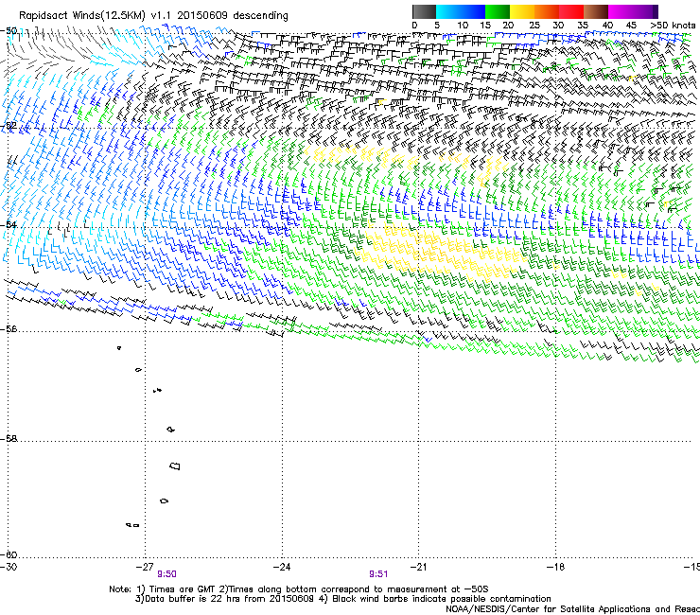Viewport: 700px width, 615px height.
Task: Click the southernmost pair of island outlines
Action: click(132, 525)
